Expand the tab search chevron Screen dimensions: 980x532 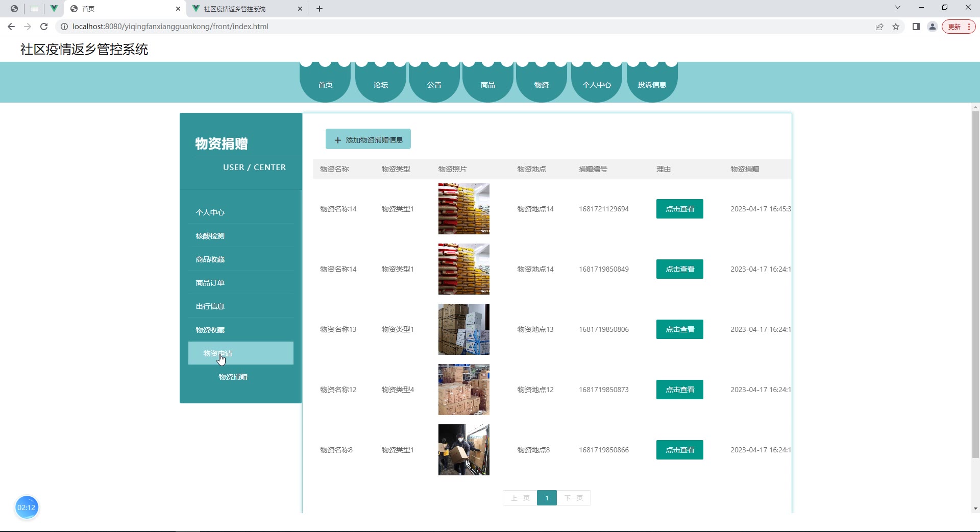898,8
